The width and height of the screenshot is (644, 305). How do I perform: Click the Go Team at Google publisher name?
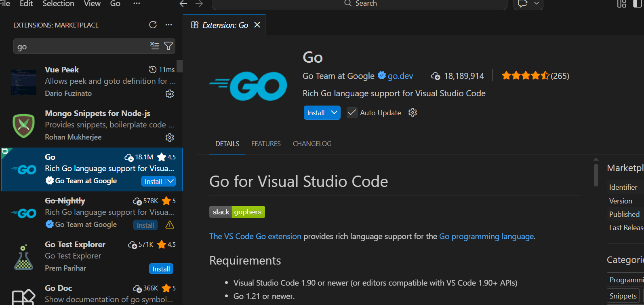(339, 76)
